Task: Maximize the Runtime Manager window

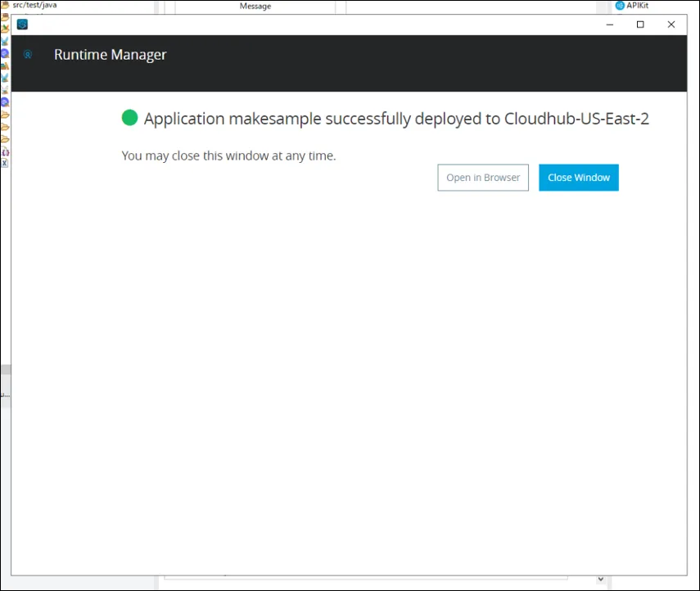Action: (x=640, y=25)
